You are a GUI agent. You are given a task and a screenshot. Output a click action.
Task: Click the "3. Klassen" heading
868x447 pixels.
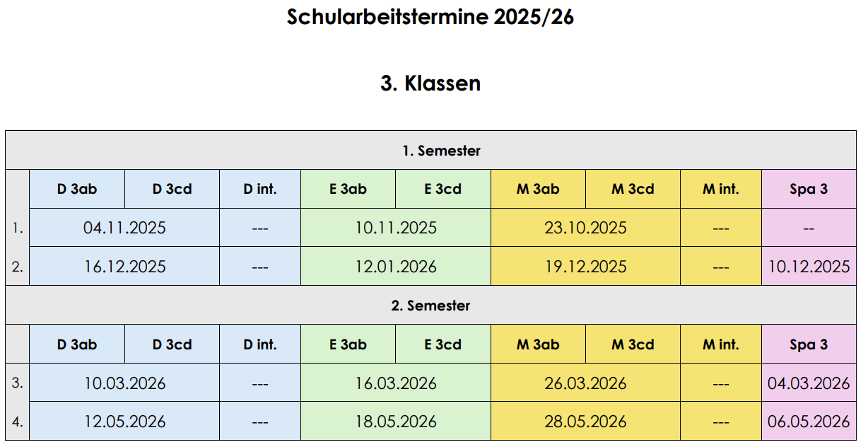tap(430, 83)
